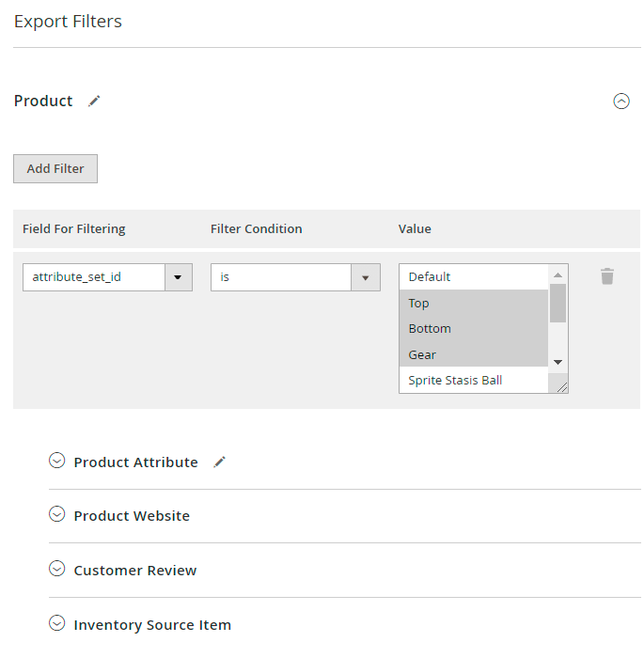Image resolution: width=644 pixels, height=658 pixels.
Task: Open the filter condition 'is' dropdown
Action: [366, 277]
